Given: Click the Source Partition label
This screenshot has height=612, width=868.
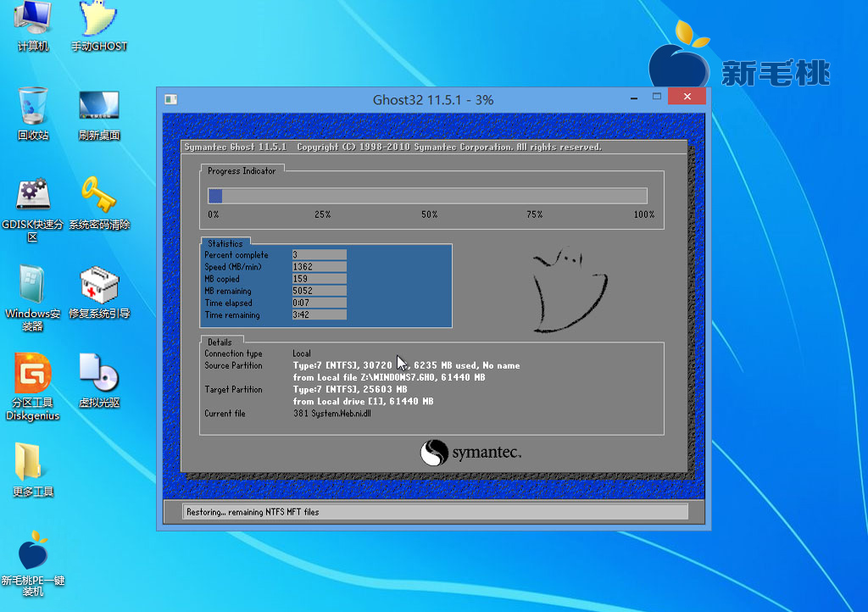Looking at the screenshot, I should tap(234, 366).
